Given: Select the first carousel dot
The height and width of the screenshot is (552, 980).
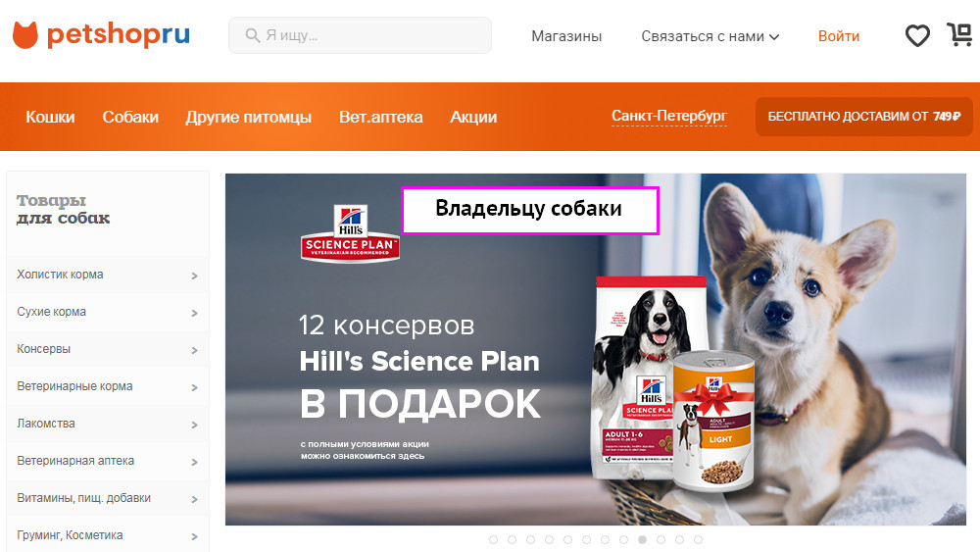Looking at the screenshot, I should coord(493,539).
